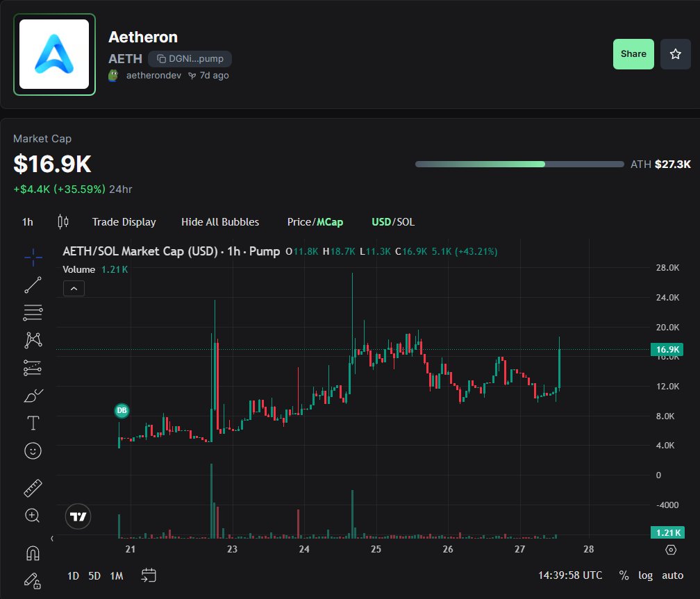Copy the DGNi...pump contract address
The width and height of the screenshot is (700, 599).
(190, 59)
